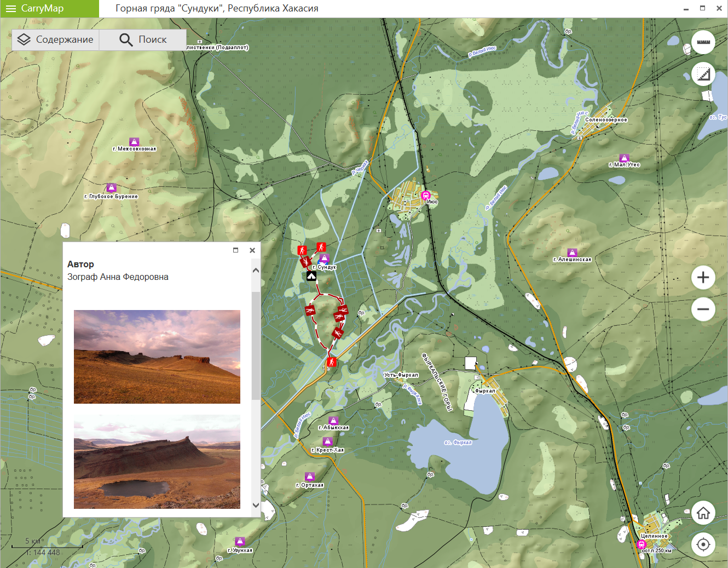
Task: Go to home map extent
Action: coord(703,513)
